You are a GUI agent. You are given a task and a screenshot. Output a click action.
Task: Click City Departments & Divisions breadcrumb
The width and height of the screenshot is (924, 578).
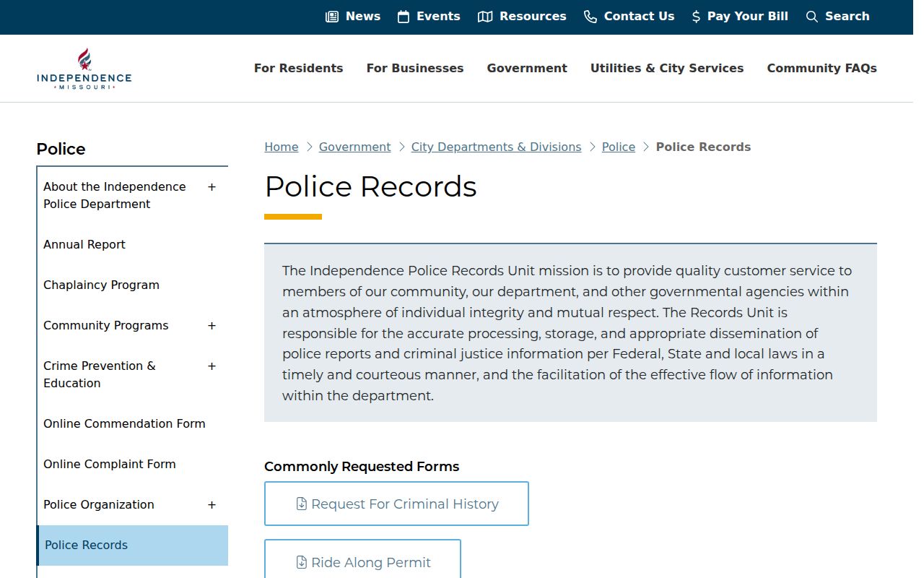point(497,147)
